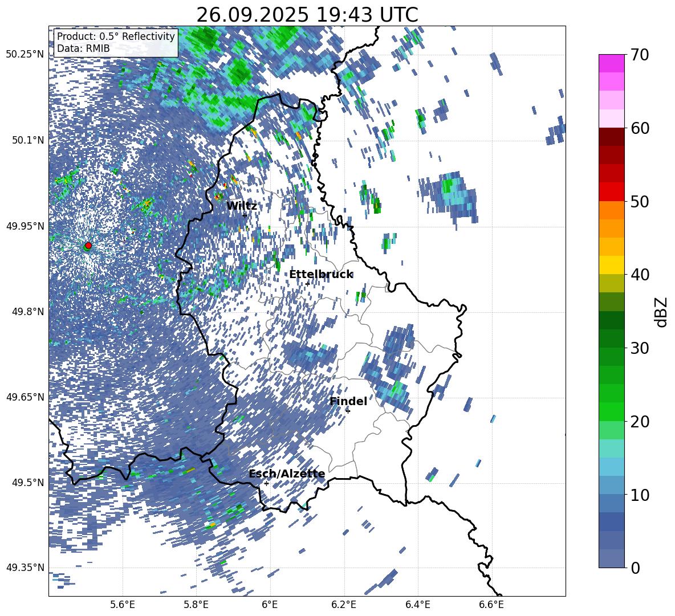Click the title '26.09.2025 19:43 UTC'
The width and height of the screenshot is (675, 616).
pyautogui.click(x=307, y=15)
